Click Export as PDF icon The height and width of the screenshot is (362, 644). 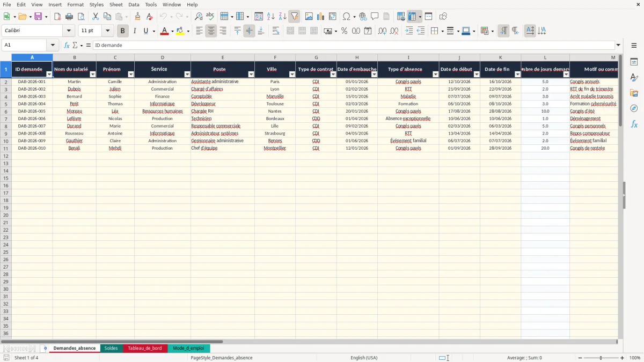[57, 17]
